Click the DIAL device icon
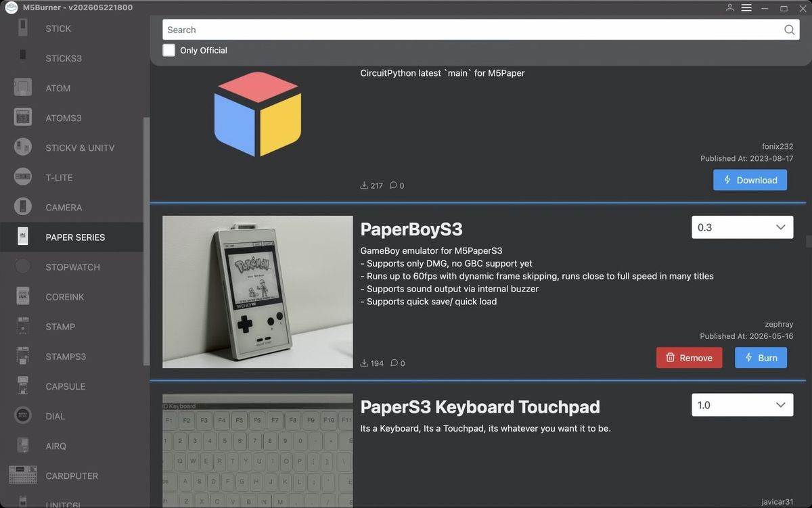Screen dimensions: 812x508 pos(23,416)
